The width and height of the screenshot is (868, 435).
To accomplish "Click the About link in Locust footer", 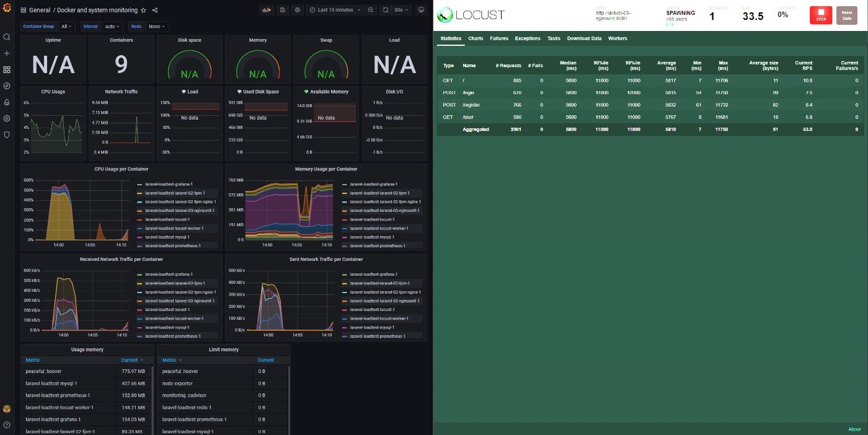I will (854, 429).
